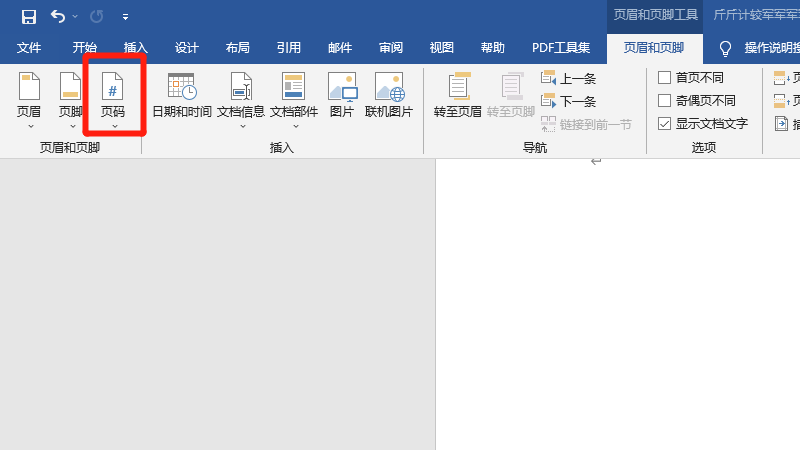The height and width of the screenshot is (450, 800).
Task: Uncheck 显示文档文字 option
Action: [665, 124]
